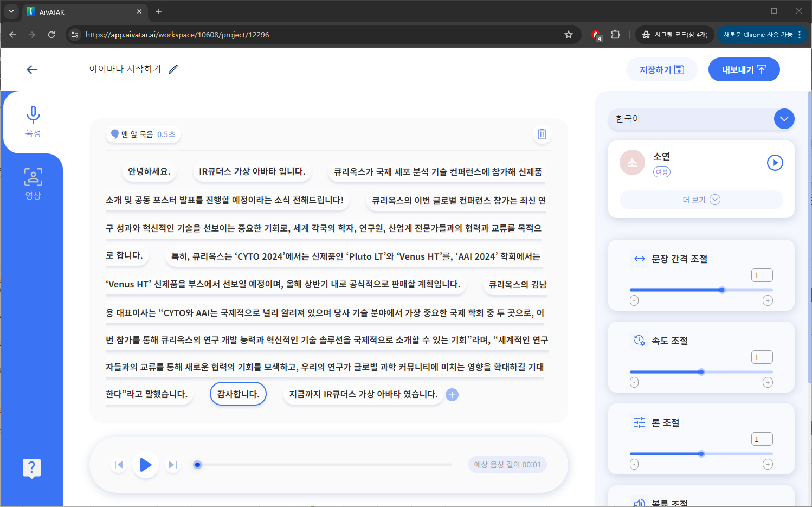
Task: Click the 문장 간격 조절 slider handle
Action: (x=722, y=290)
